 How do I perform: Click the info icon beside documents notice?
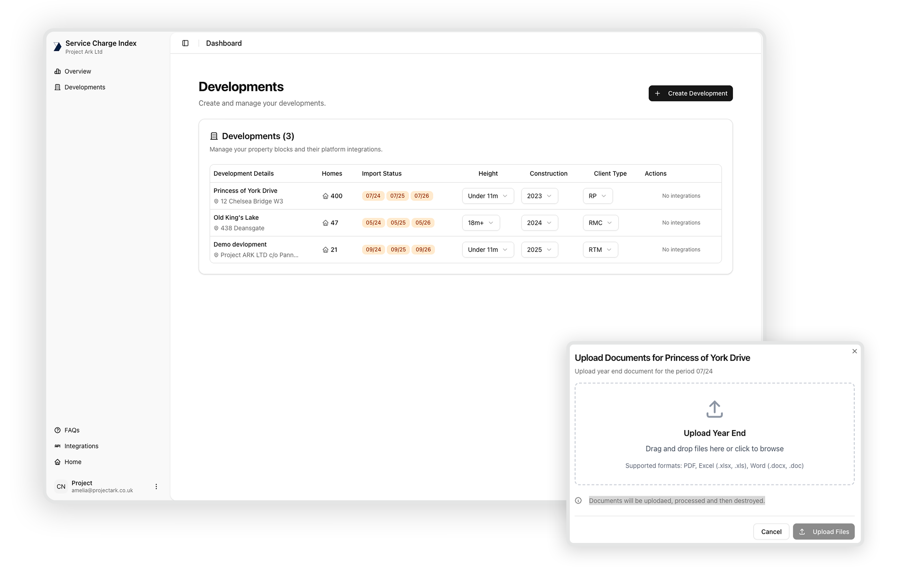tap(578, 501)
